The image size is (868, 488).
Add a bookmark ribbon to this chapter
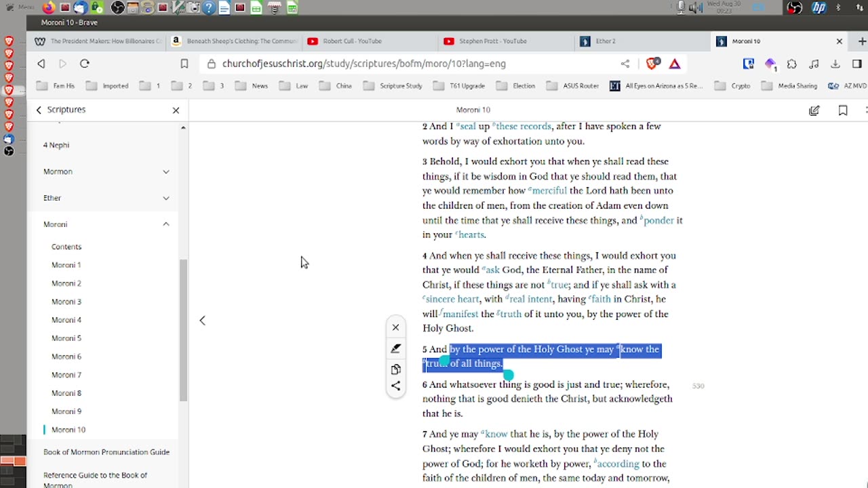pyautogui.click(x=843, y=110)
